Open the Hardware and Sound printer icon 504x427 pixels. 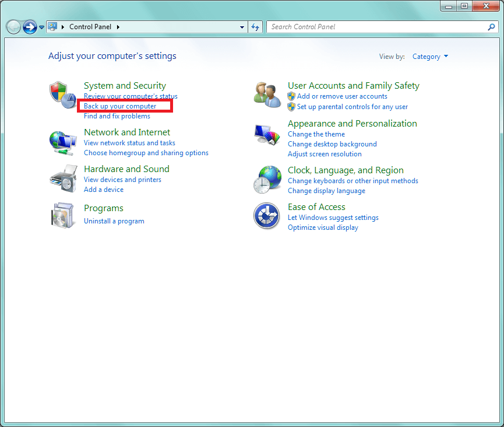pyautogui.click(x=64, y=179)
